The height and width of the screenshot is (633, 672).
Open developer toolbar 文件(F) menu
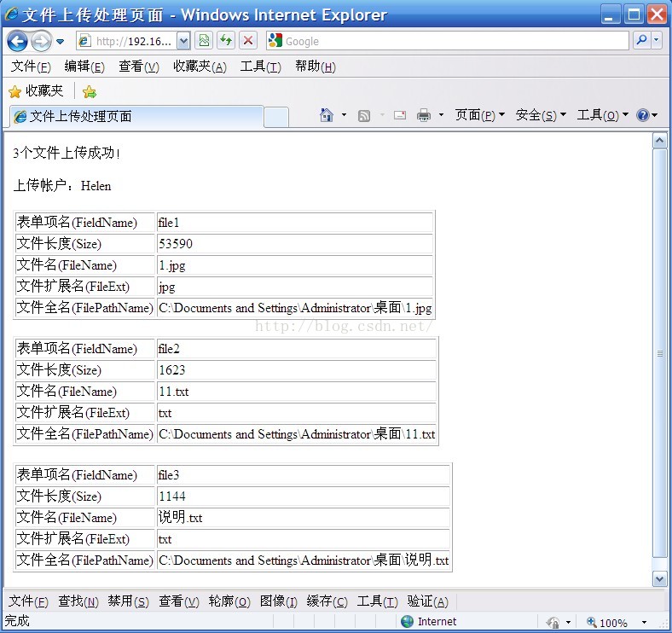[28, 601]
